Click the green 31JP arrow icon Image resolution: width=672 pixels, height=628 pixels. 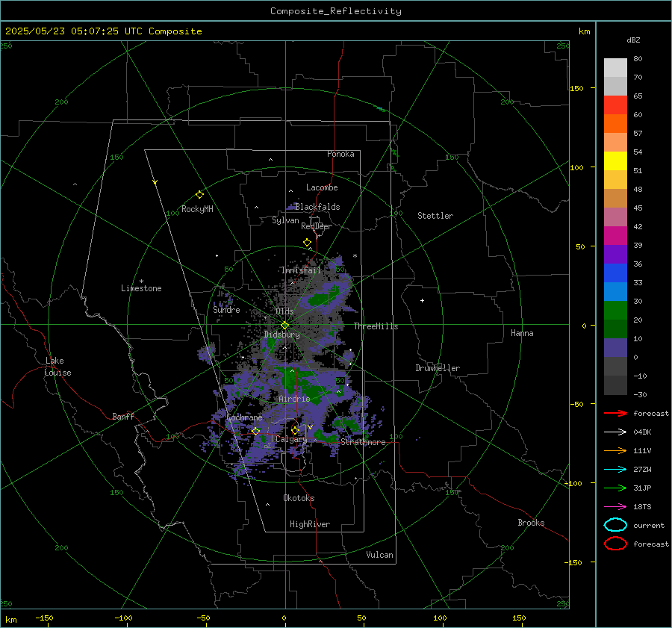pyautogui.click(x=615, y=488)
